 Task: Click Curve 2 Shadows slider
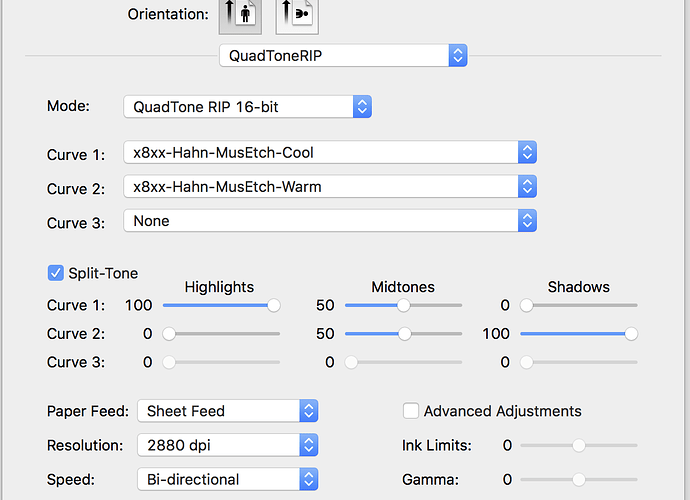click(630, 334)
